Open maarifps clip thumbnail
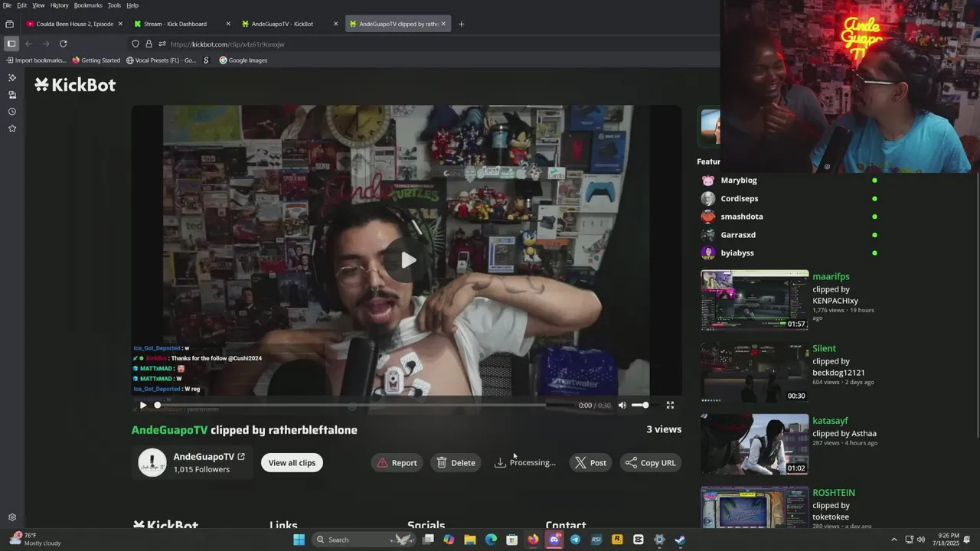Viewport: 980px width, 551px height. tap(755, 300)
